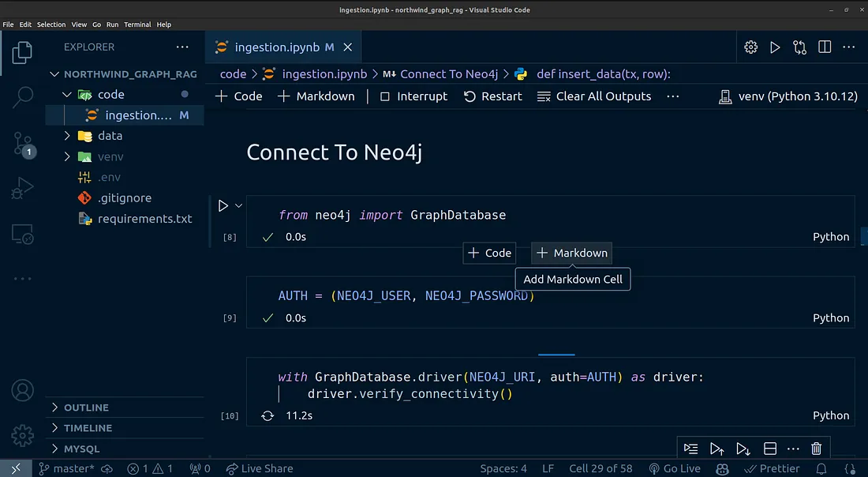Open the Explorer view in activity bar
This screenshot has height=477, width=868.
(22, 53)
